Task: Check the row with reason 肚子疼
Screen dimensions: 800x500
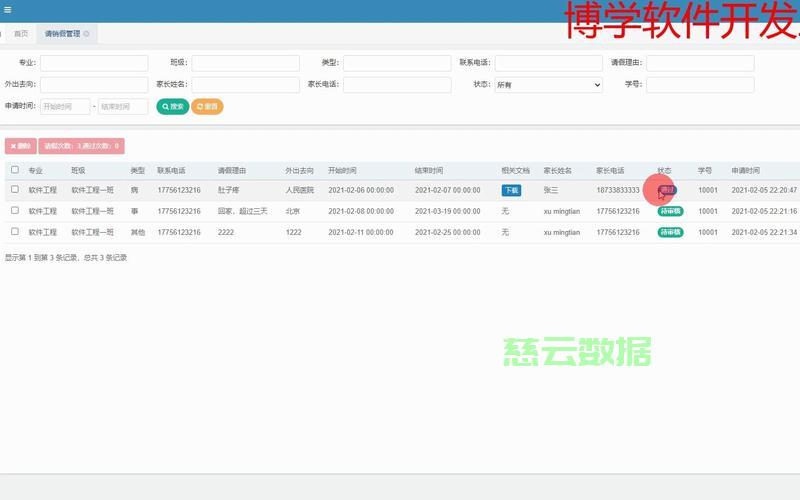Action: pyautogui.click(x=15, y=189)
